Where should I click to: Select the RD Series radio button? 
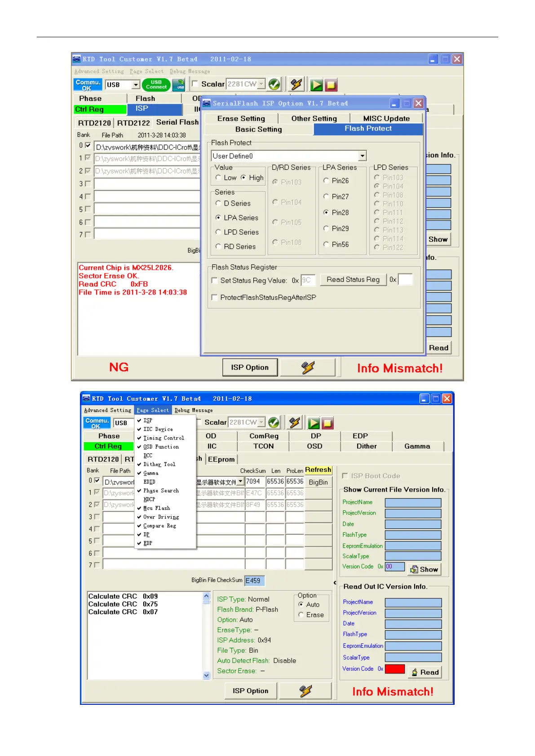tap(218, 246)
